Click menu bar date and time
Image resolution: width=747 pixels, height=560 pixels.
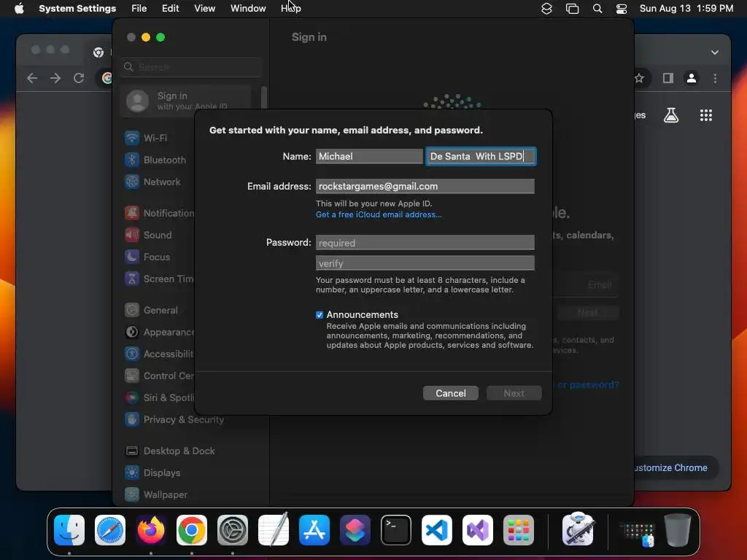tap(686, 9)
